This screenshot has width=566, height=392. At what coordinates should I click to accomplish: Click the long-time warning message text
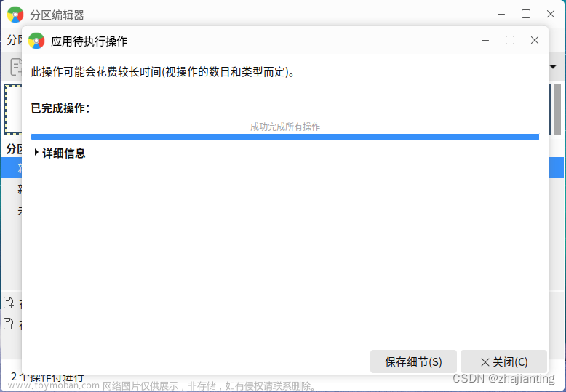163,72
